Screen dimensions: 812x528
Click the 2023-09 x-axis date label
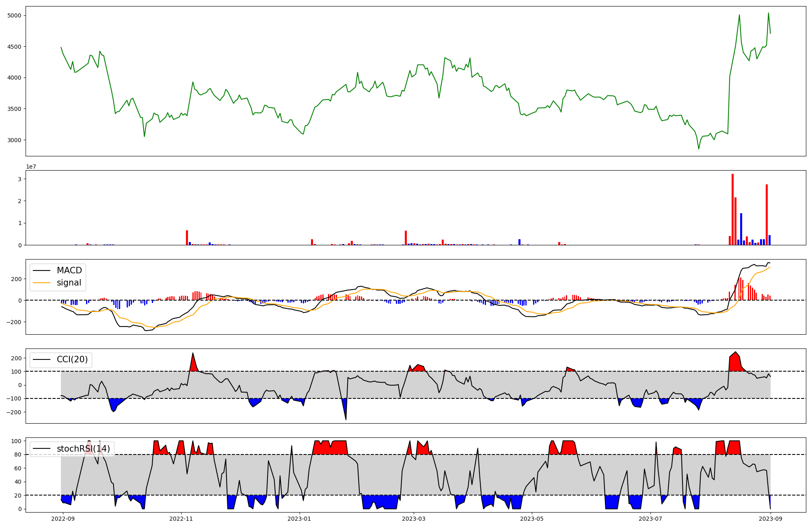point(771,519)
